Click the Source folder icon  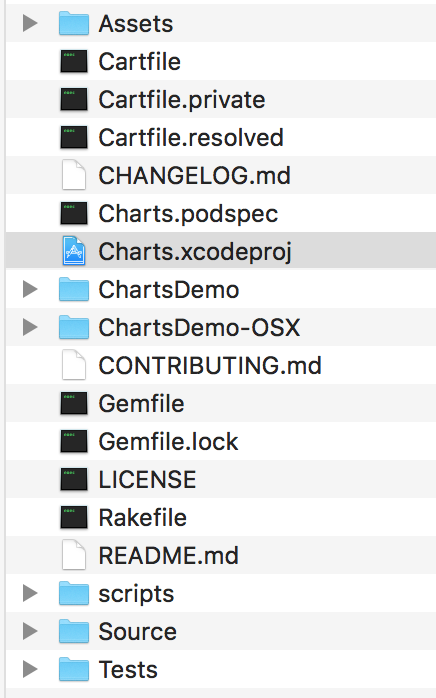pyautogui.click(x=74, y=631)
